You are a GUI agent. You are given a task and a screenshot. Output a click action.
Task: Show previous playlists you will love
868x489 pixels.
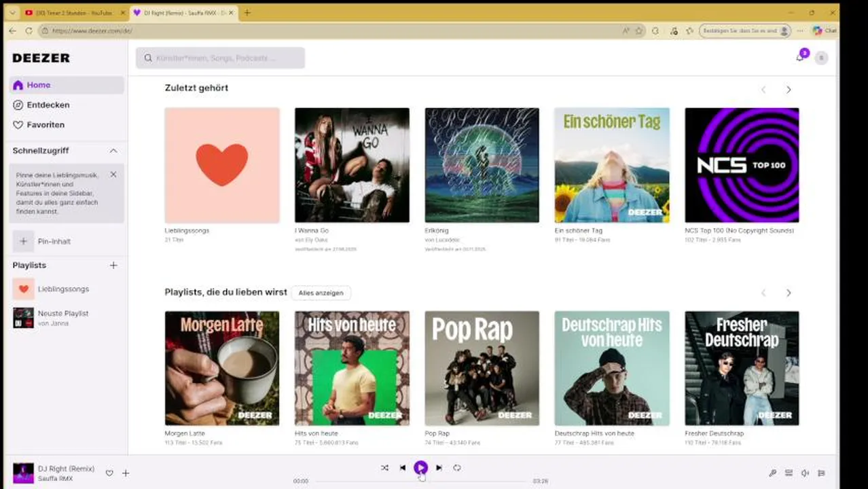(763, 293)
